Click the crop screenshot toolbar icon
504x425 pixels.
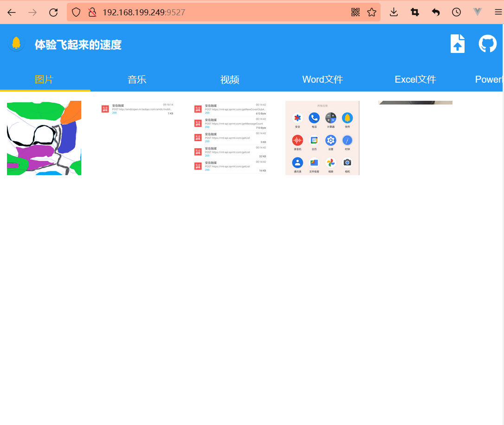tap(414, 13)
